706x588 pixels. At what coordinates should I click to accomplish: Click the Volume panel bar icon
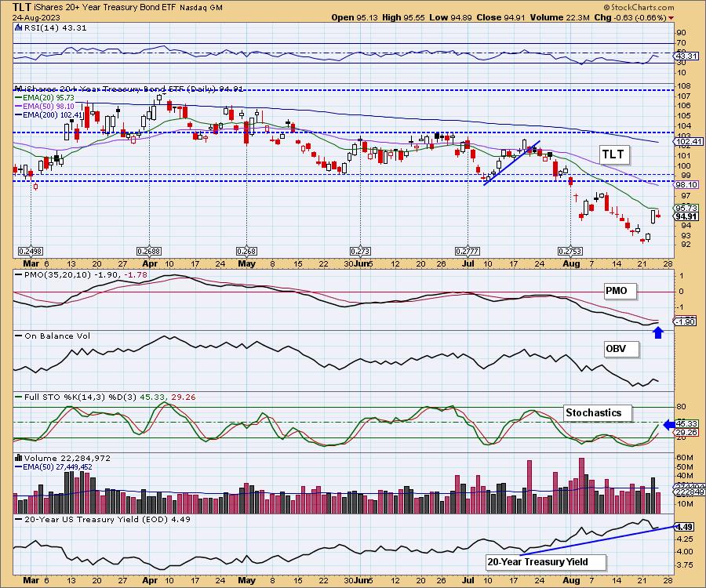(x=19, y=458)
